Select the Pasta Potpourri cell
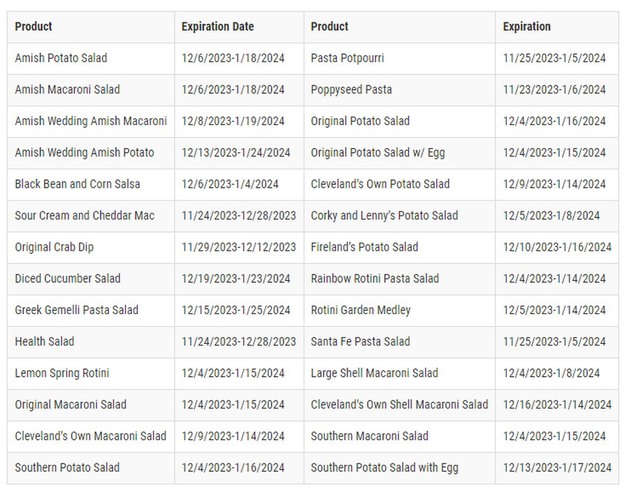Image resolution: width=625 pixels, height=492 pixels. 347,59
